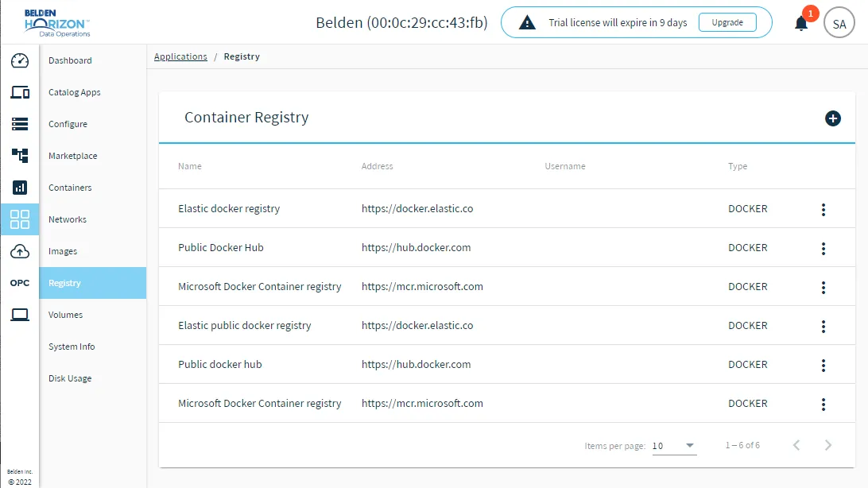Click the device title Belden (00:0c:29:cc:43:fb)
This screenshot has width=868, height=488.
click(x=401, y=23)
